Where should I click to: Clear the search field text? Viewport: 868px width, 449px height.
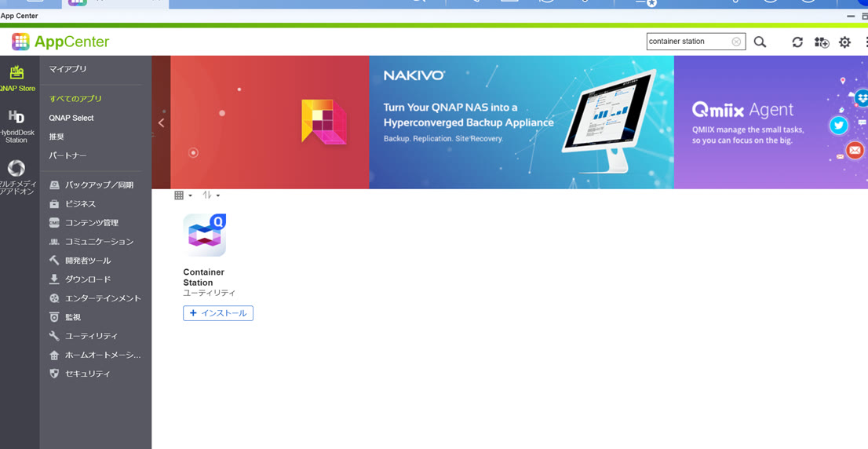tap(736, 42)
